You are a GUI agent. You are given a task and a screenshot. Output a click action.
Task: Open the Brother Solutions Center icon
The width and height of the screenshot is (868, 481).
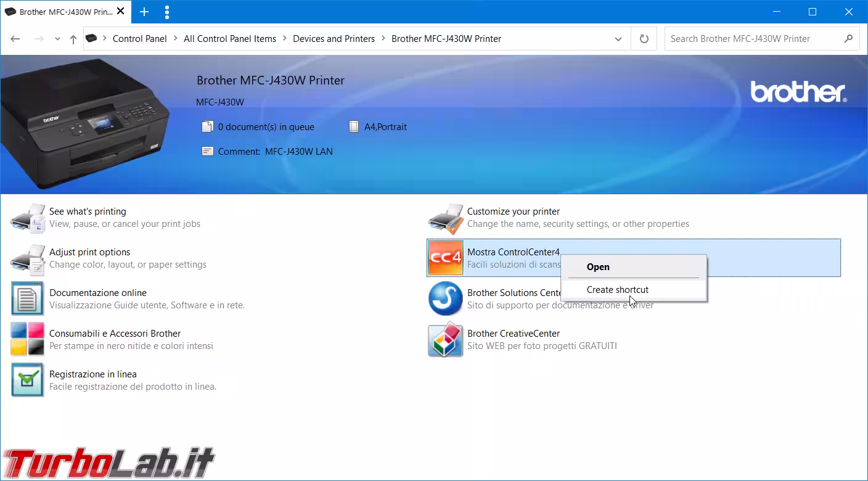tap(445, 298)
